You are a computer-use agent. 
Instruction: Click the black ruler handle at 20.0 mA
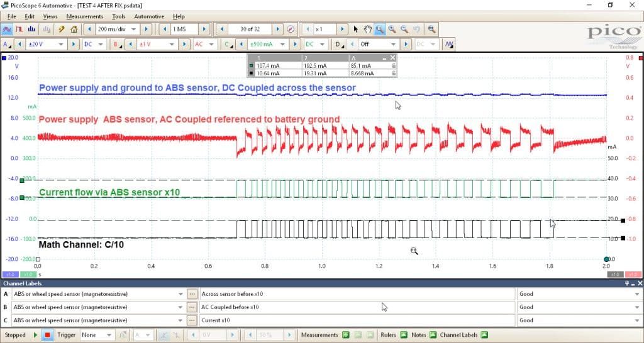point(623,220)
